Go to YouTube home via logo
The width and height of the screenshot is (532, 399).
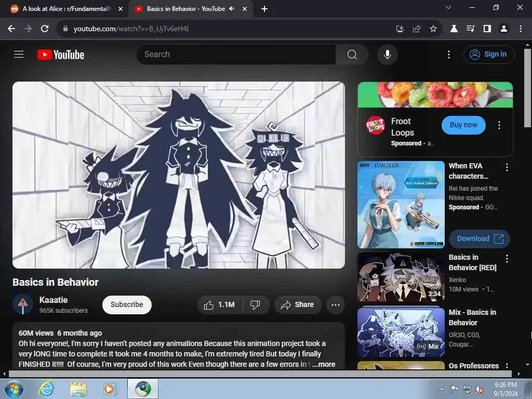tap(61, 55)
